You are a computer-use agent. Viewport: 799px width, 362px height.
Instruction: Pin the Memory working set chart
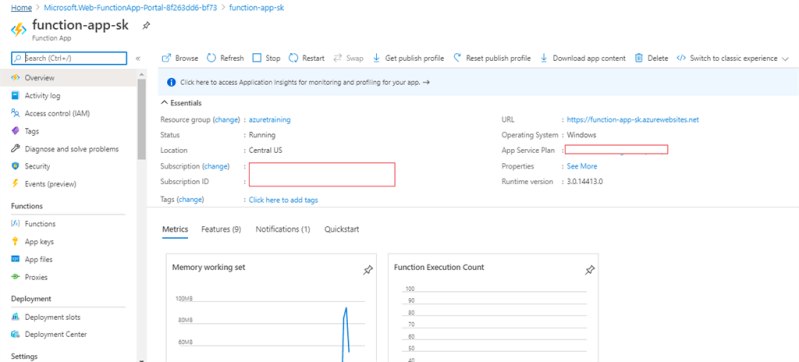[367, 271]
